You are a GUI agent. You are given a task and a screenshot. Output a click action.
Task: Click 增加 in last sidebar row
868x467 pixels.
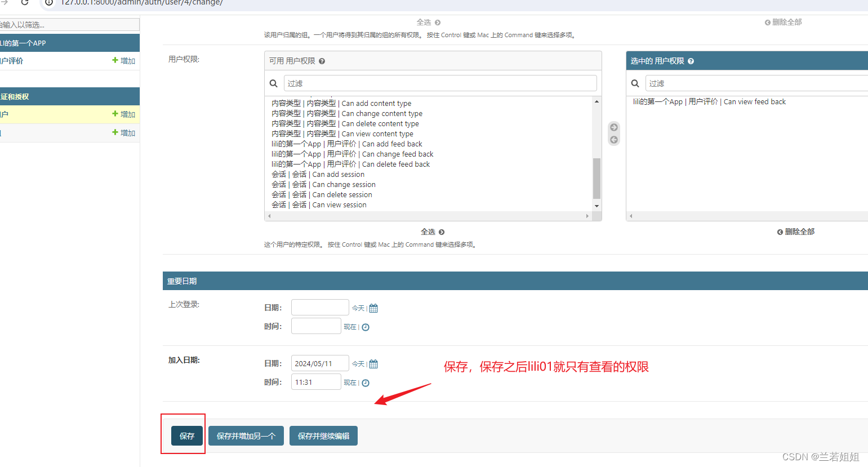click(123, 133)
